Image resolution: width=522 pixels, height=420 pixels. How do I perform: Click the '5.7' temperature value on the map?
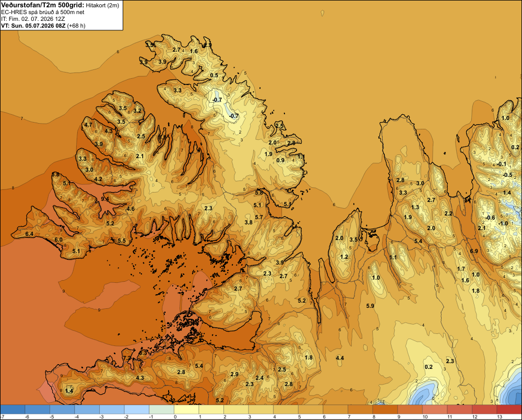coord(259,218)
